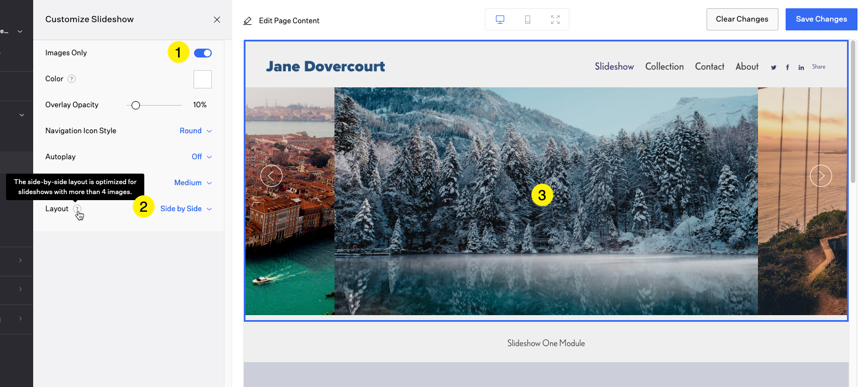Go to previous slide using left arrow

271,176
